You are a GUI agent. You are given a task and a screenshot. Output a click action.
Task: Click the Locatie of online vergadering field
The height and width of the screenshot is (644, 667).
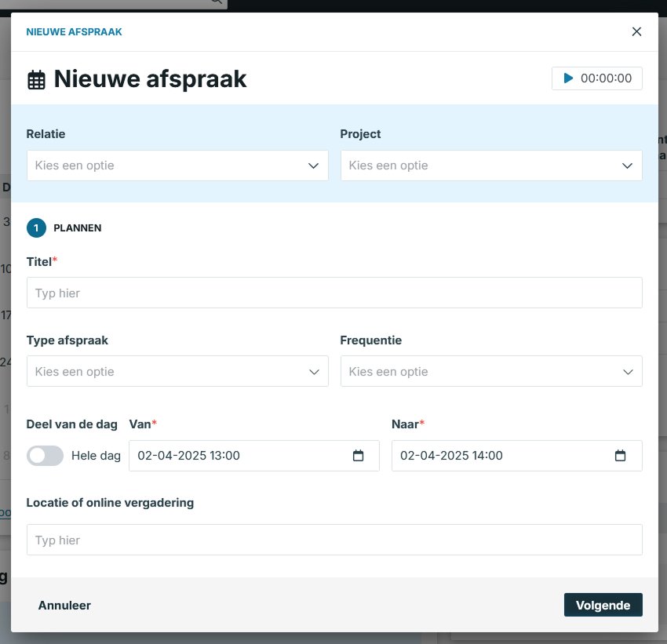[334, 540]
